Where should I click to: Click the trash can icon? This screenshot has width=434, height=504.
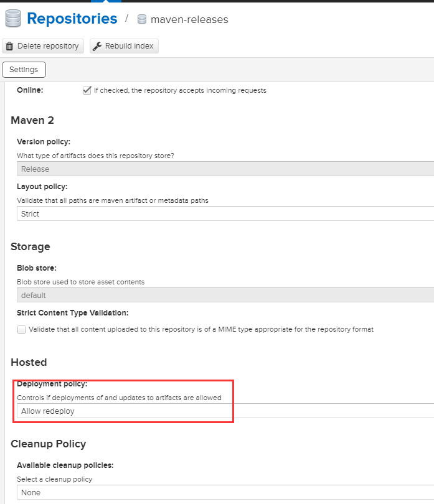point(9,46)
